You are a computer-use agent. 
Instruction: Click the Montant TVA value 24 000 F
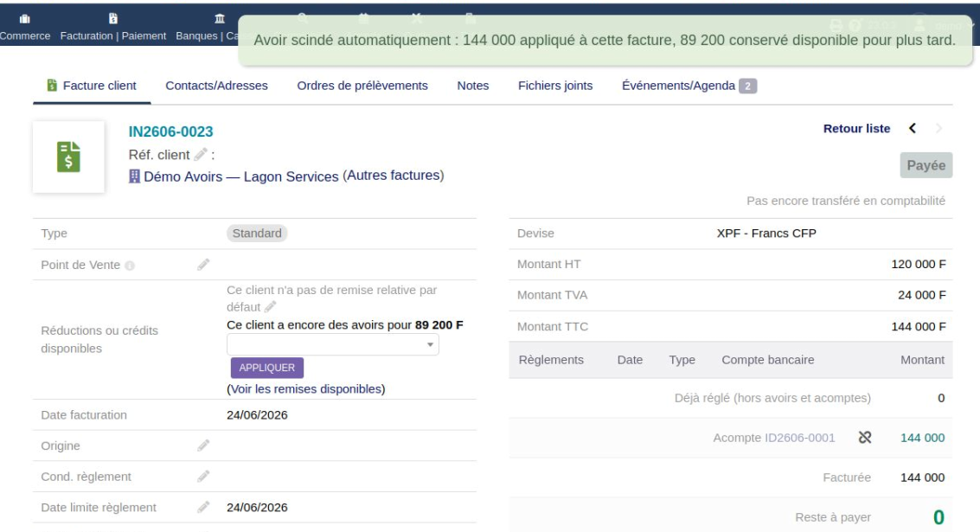tap(922, 294)
